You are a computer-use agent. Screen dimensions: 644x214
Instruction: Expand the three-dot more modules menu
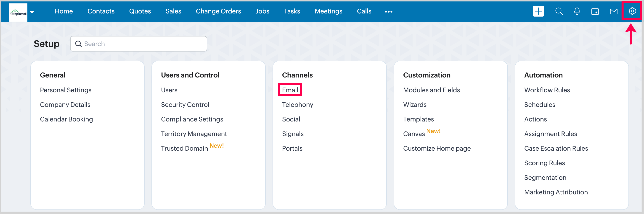388,11
